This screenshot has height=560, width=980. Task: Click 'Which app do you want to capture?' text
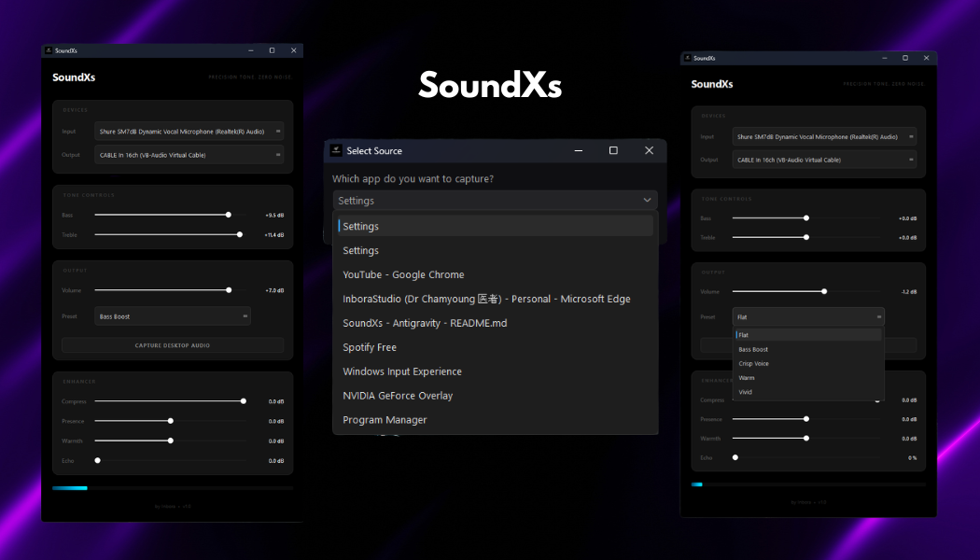click(x=413, y=179)
